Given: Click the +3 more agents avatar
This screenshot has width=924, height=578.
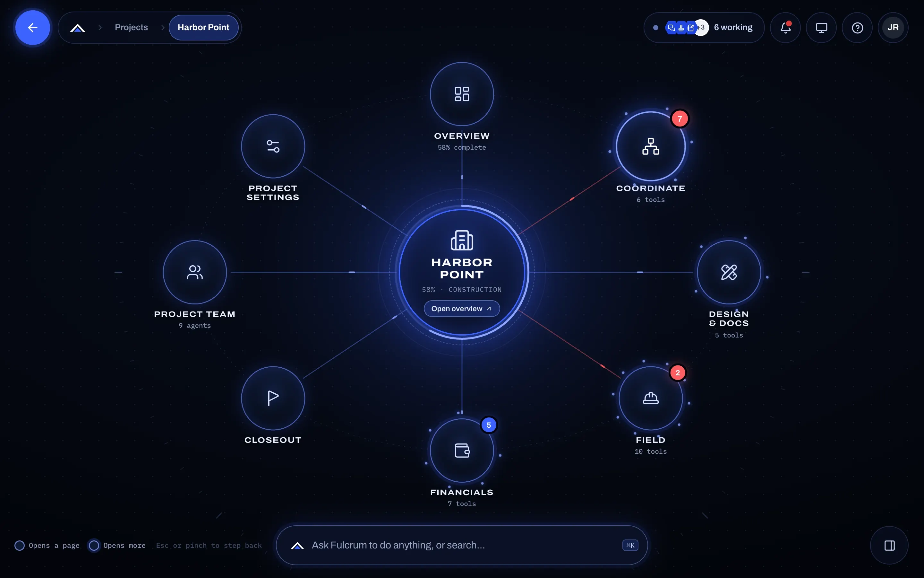Looking at the screenshot, I should (x=701, y=28).
